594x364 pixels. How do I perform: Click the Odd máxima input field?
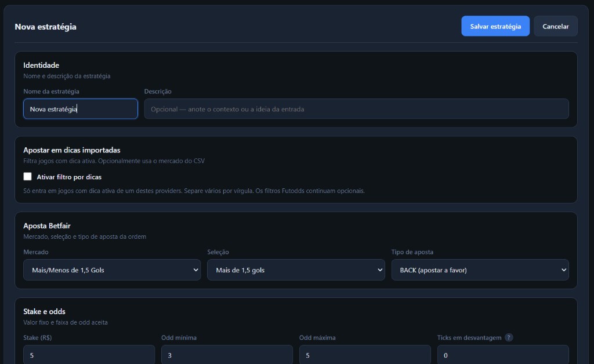point(365,355)
